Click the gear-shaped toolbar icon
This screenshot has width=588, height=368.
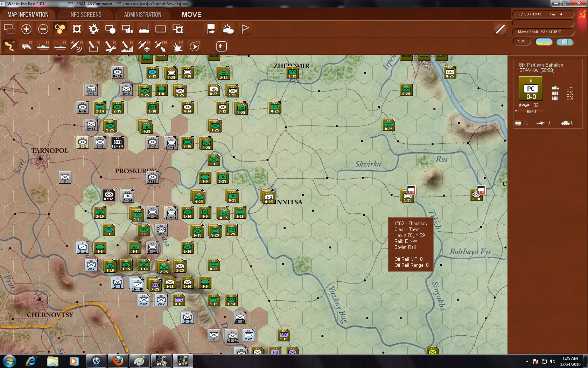point(93,29)
